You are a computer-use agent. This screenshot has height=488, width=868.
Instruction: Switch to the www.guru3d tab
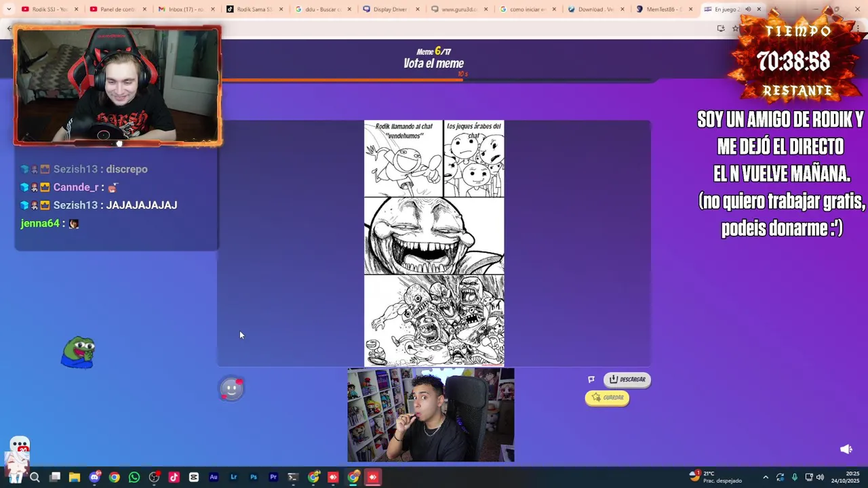[x=458, y=9]
